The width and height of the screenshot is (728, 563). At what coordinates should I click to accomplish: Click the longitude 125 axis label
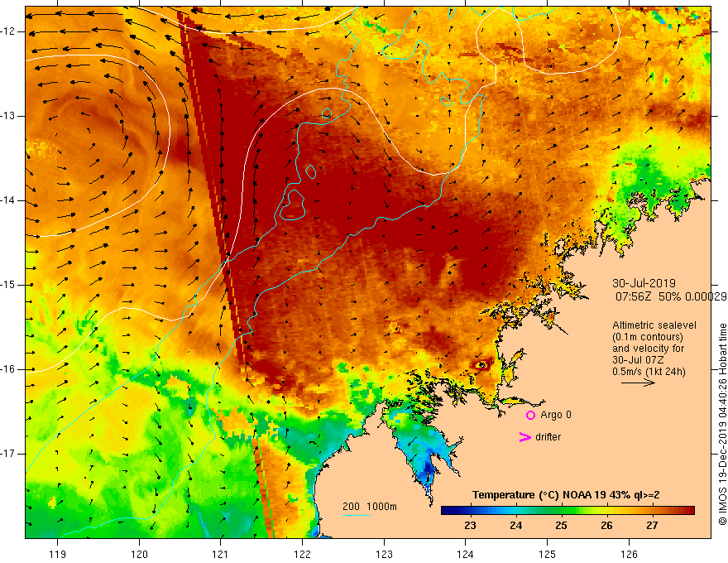click(x=548, y=554)
